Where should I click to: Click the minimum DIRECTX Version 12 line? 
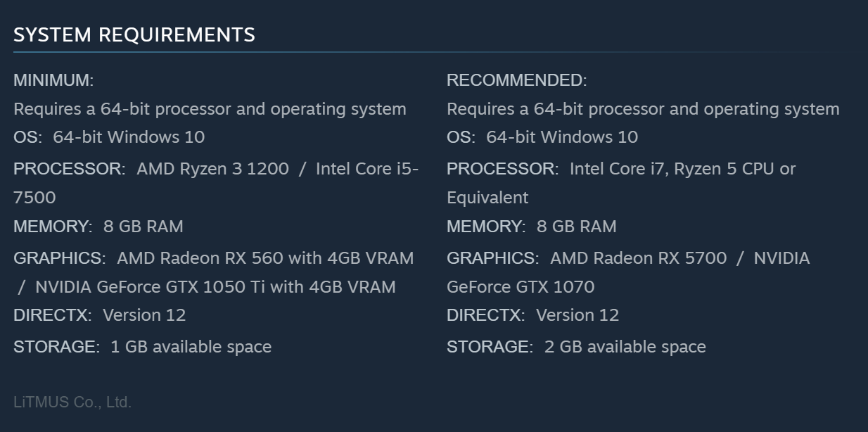[99, 315]
